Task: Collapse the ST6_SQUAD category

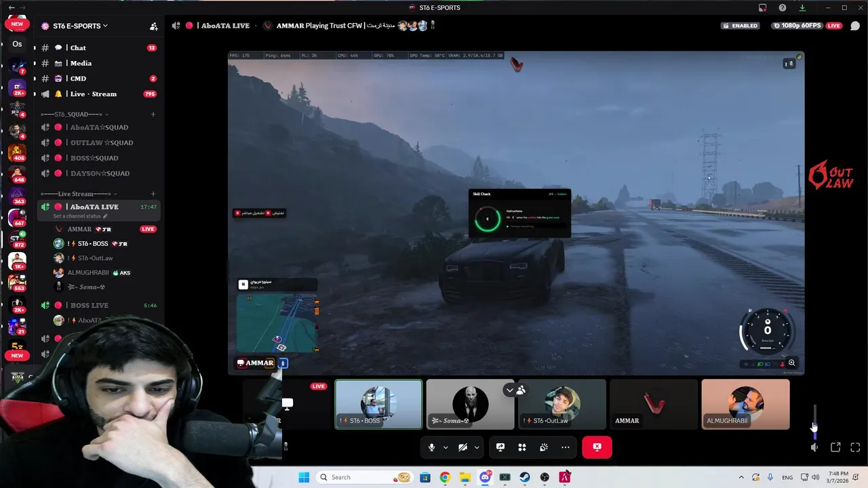Action: [x=74, y=115]
